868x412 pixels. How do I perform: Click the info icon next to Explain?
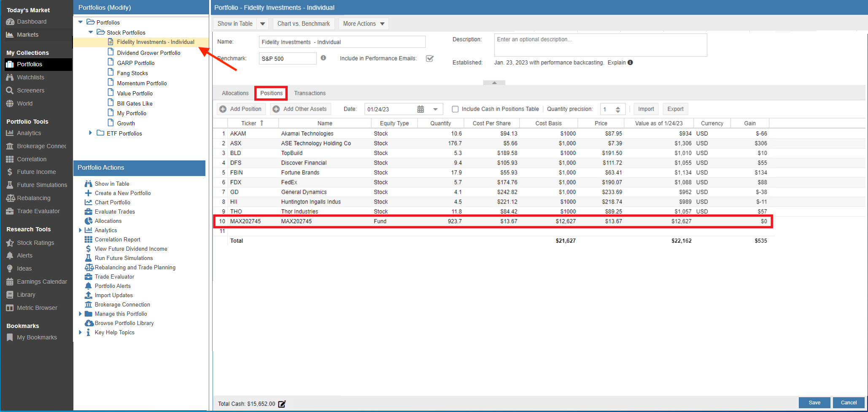[630, 62]
